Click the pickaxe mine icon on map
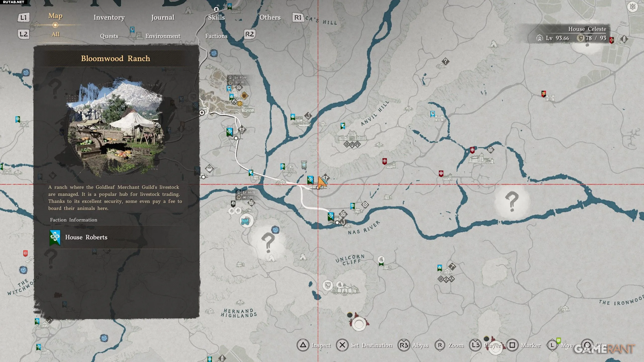The height and width of the screenshot is (362, 644). click(452, 266)
